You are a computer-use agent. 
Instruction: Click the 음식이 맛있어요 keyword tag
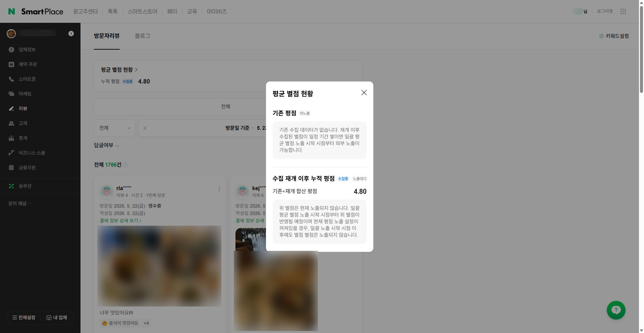(x=120, y=323)
